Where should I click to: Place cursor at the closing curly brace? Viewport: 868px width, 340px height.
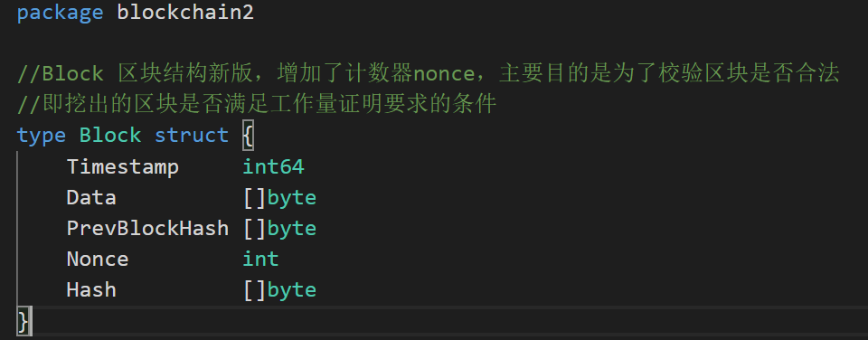pos(23,321)
